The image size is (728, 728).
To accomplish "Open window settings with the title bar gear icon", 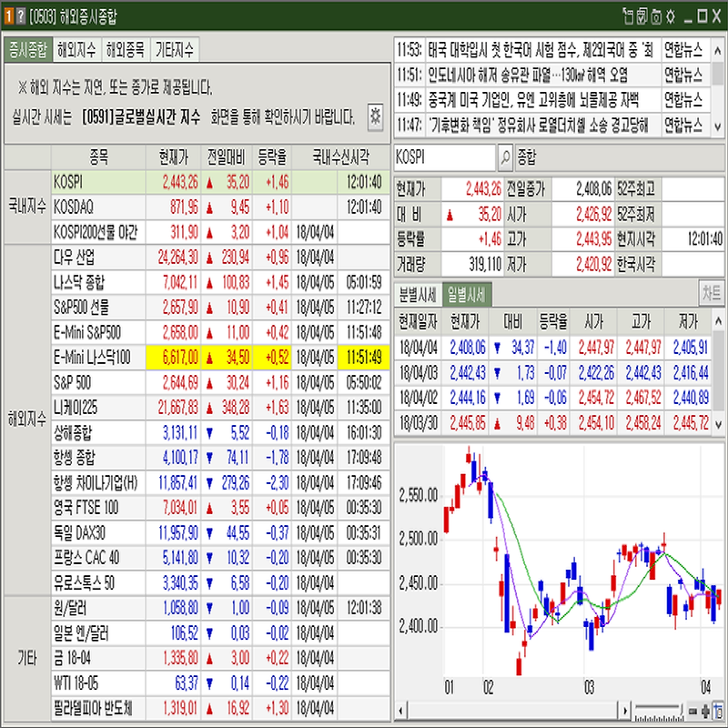I will click(x=671, y=16).
